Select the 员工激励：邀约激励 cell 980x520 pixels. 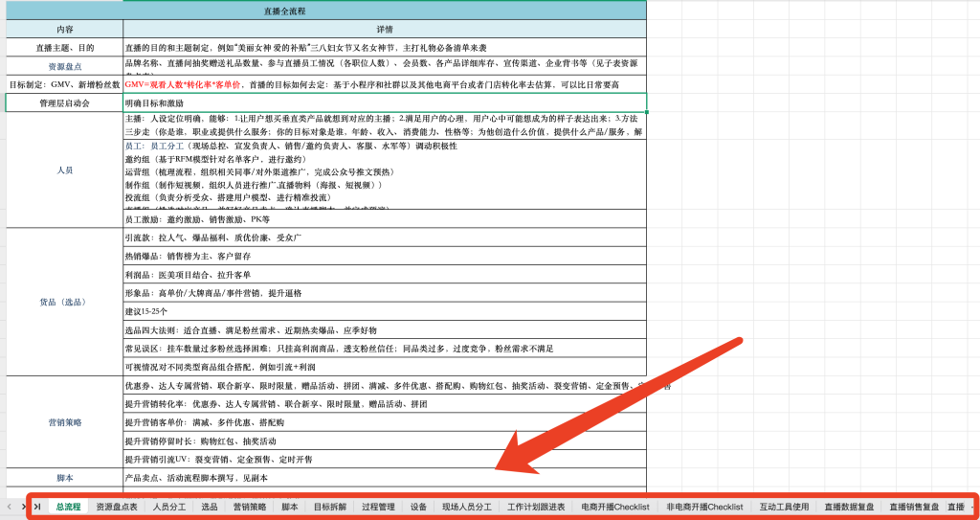coord(385,219)
